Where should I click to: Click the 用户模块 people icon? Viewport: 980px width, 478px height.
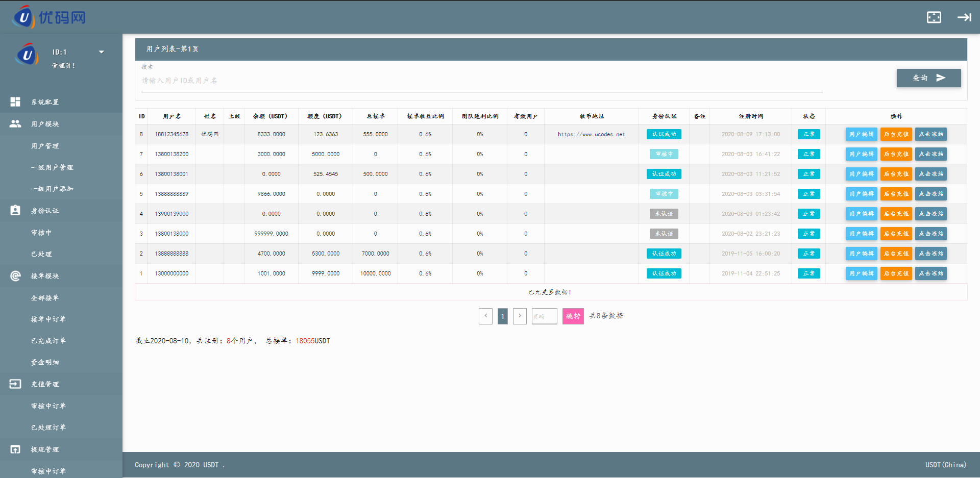tap(15, 124)
